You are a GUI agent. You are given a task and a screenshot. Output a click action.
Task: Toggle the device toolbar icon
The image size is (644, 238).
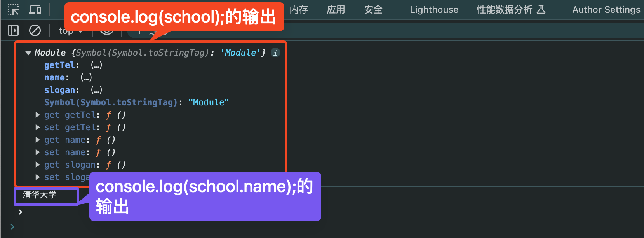[35, 10]
